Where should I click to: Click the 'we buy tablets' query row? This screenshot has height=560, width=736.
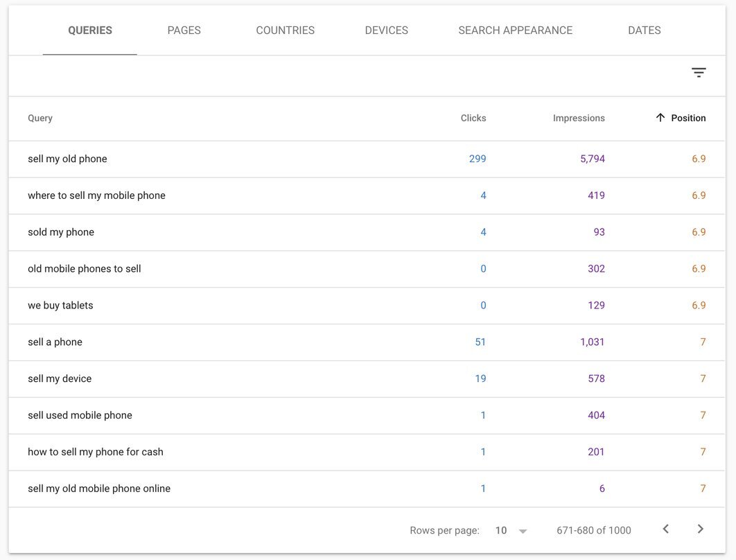(60, 306)
